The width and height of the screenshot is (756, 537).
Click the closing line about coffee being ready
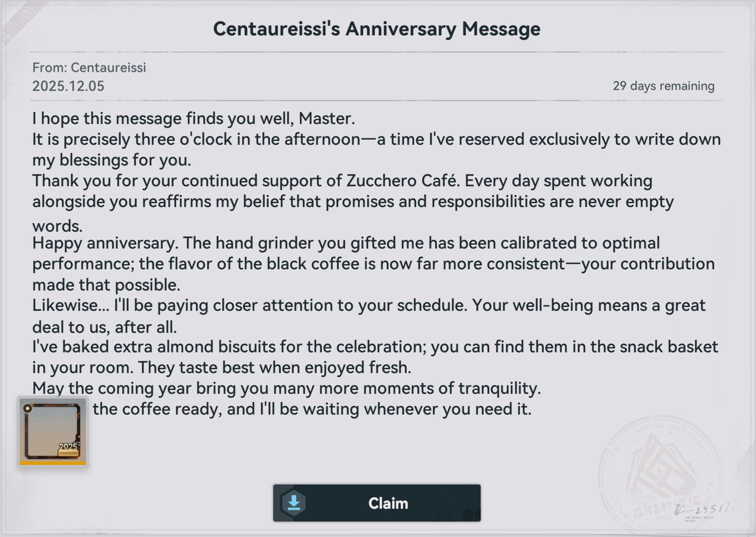(x=311, y=409)
